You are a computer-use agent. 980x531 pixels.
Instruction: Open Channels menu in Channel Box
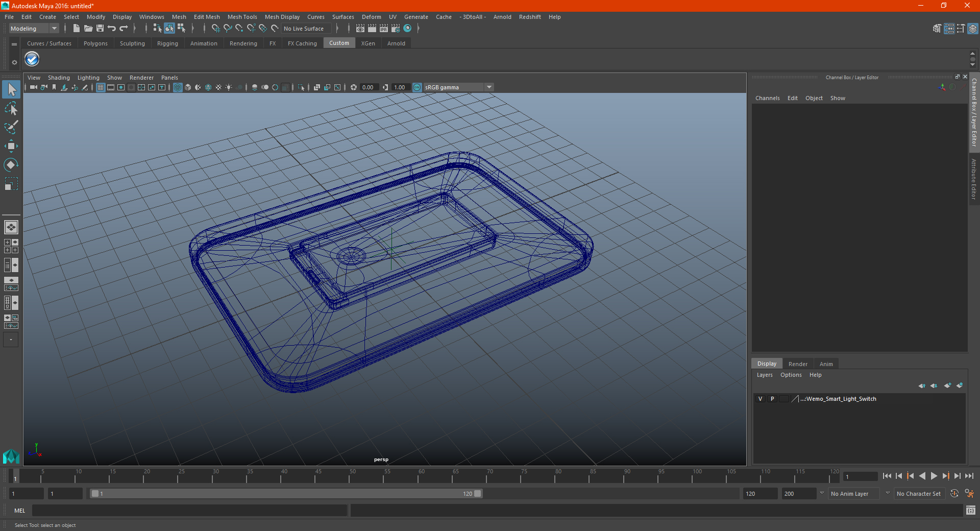767,98
